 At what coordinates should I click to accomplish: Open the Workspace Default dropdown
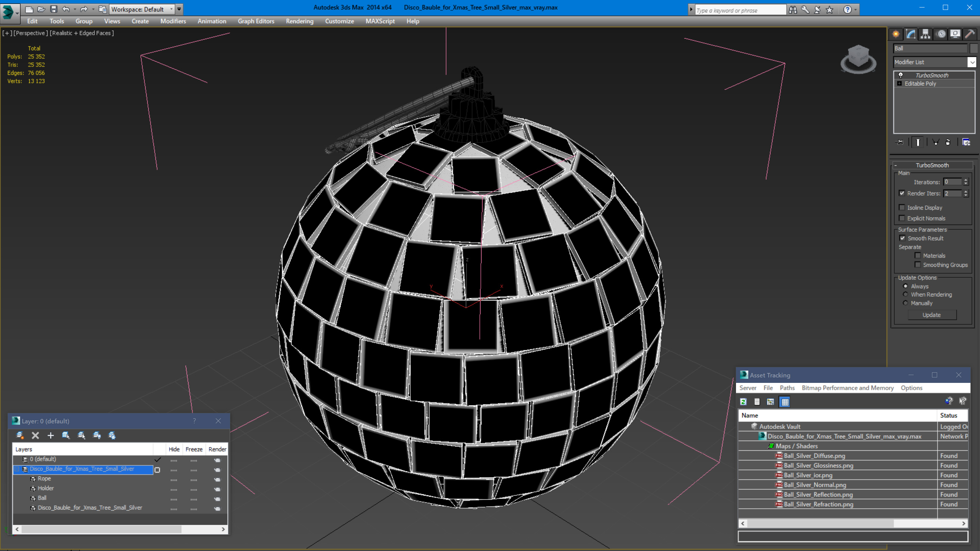(142, 9)
